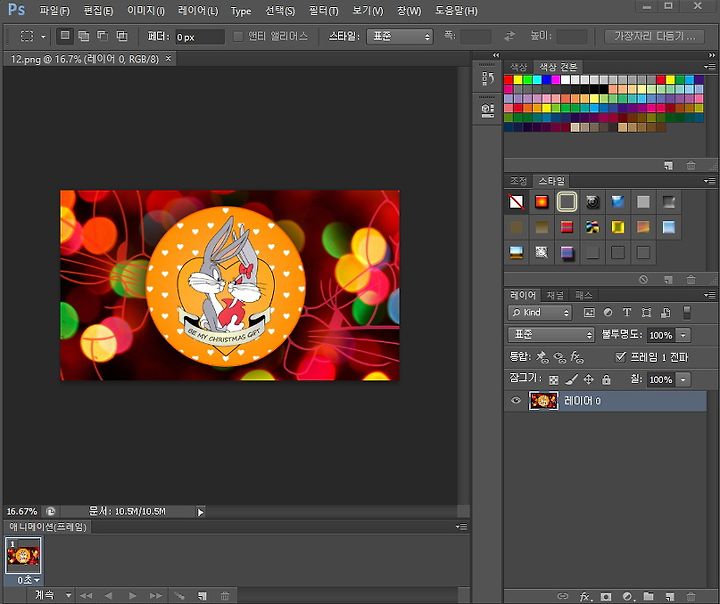Click the Lock all padlock icon
This screenshot has width=720, height=604.
click(x=606, y=379)
